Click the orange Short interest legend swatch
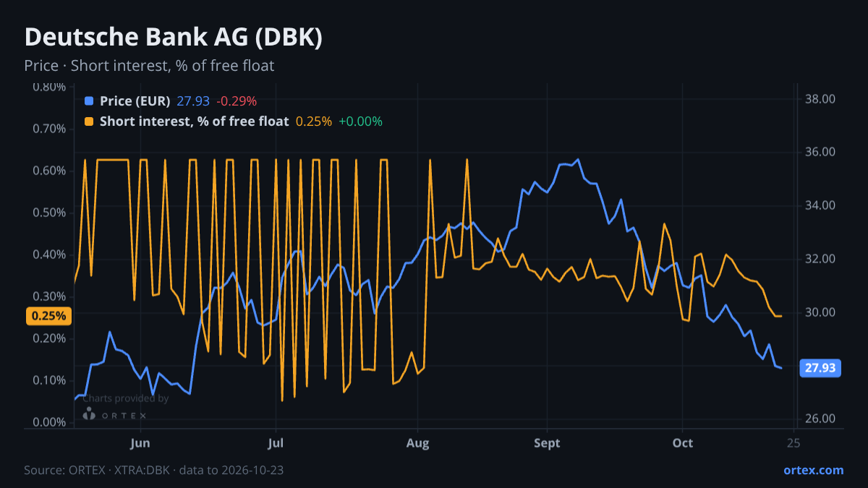Screen dimensions: 868x488 (90, 121)
